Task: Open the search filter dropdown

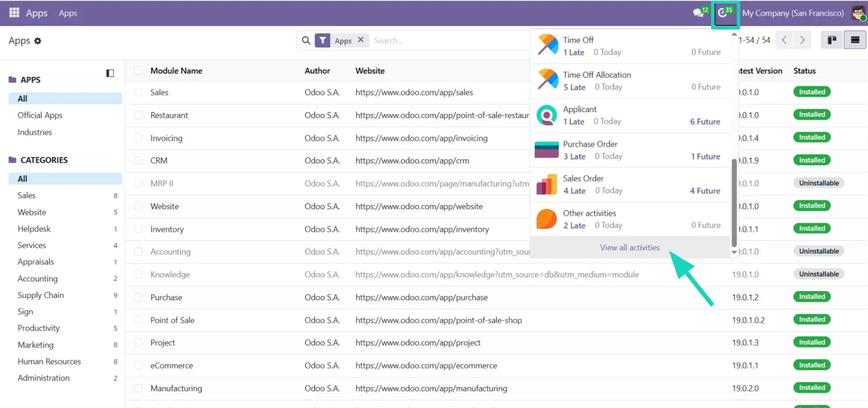Action: (x=323, y=41)
